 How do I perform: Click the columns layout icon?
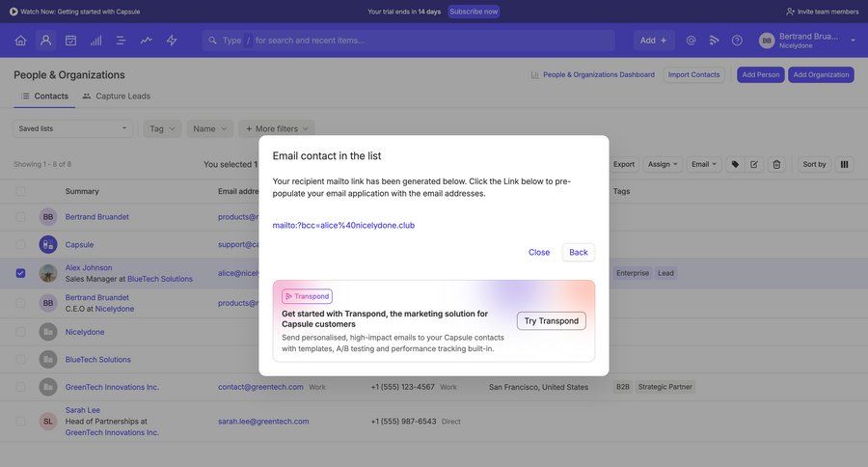click(844, 165)
